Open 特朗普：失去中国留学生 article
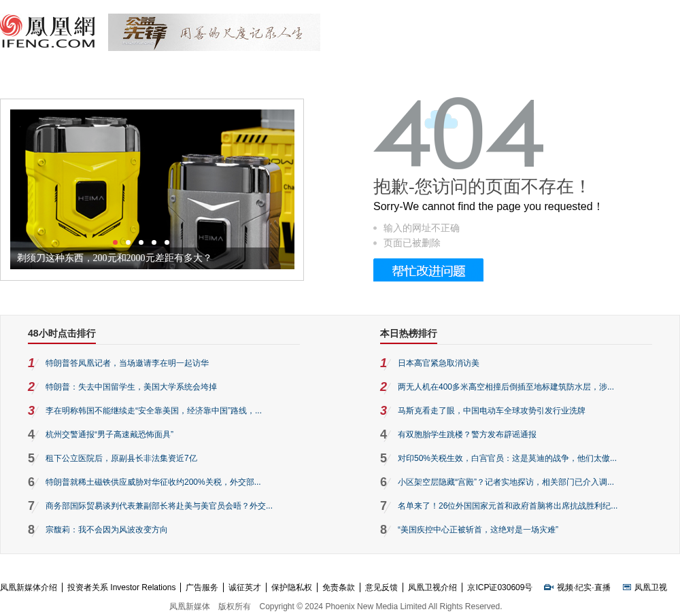680x616 pixels. (x=131, y=387)
